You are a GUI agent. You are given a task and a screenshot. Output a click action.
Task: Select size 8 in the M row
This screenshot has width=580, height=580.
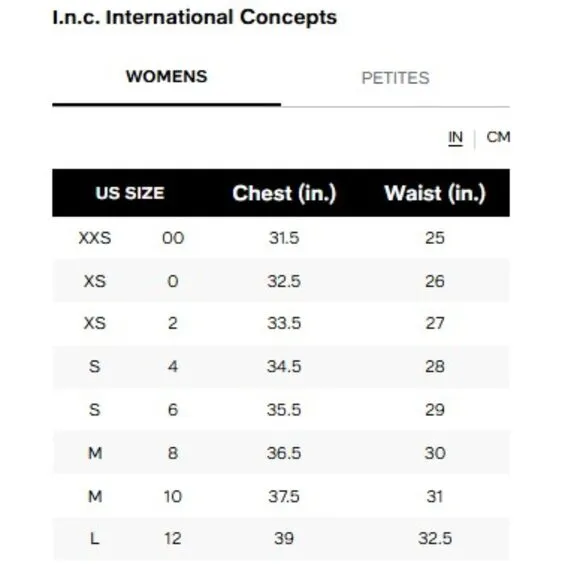point(173,453)
